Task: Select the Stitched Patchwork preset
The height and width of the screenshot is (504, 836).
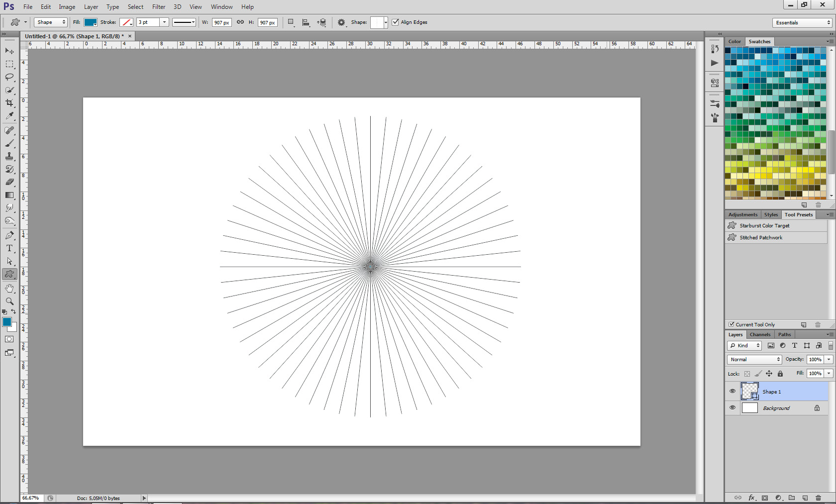Action: pyautogui.click(x=776, y=237)
